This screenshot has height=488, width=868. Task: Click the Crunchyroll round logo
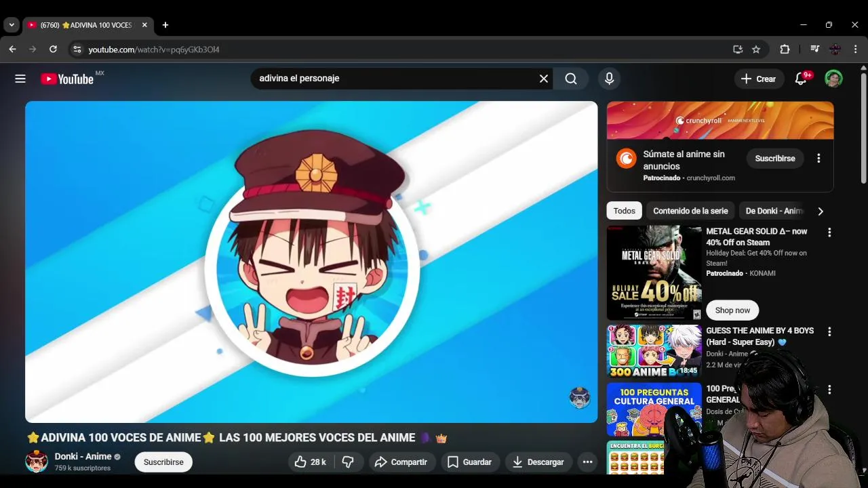tap(626, 159)
